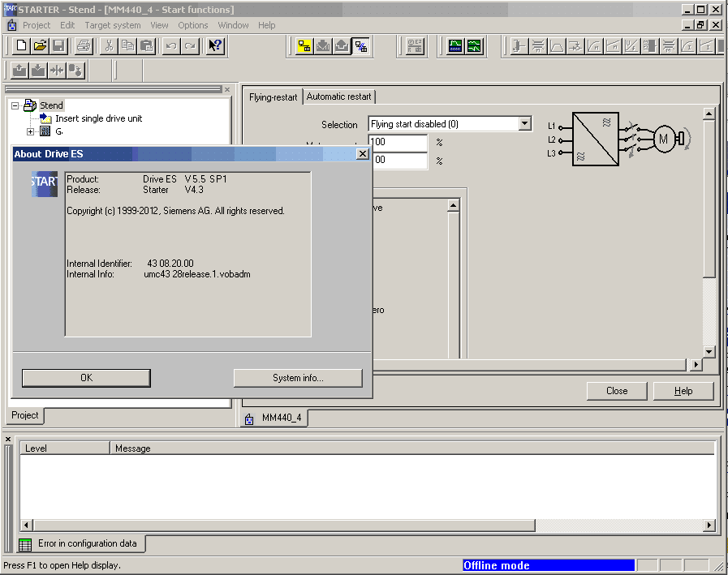The image size is (728, 575).
Task: Open a project with the folder icon
Action: click(41, 46)
